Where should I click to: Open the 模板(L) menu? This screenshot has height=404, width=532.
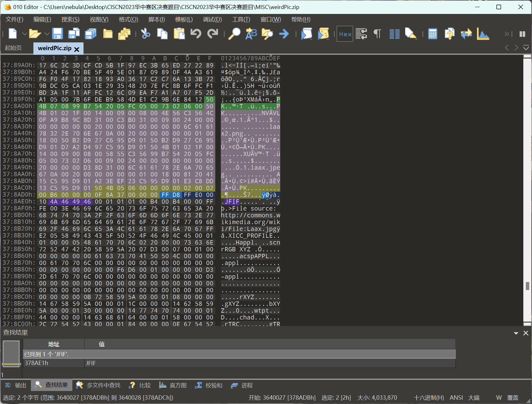(184, 20)
